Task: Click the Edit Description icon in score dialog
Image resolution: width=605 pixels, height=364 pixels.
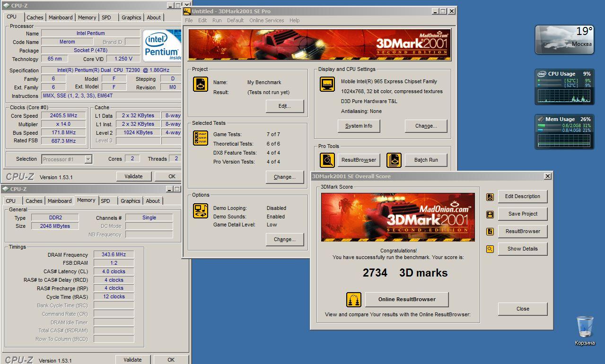Action: 490,197
